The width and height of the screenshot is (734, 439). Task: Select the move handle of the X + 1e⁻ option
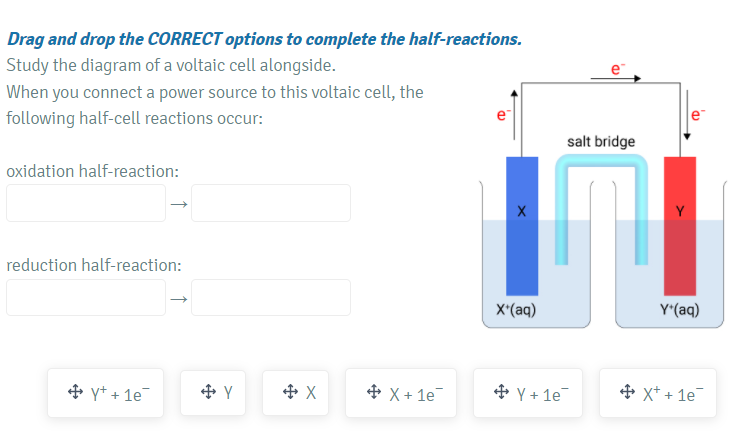pyautogui.click(x=373, y=393)
